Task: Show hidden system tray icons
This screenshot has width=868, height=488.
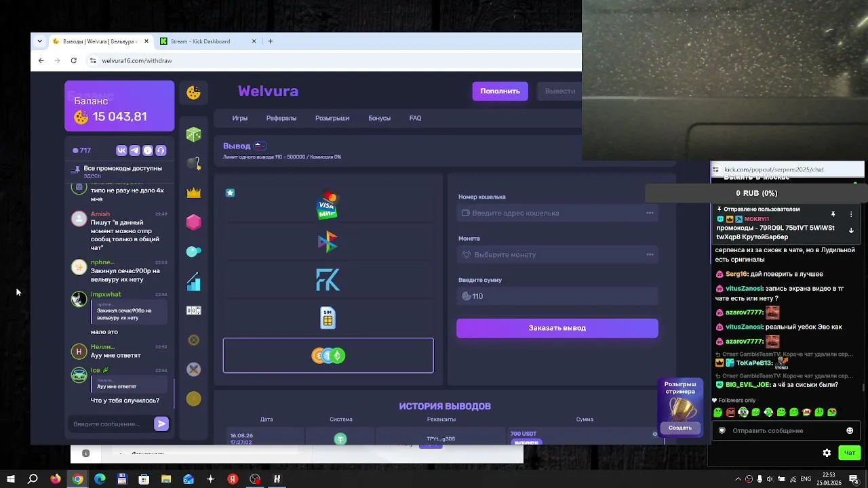Action: 738,479
